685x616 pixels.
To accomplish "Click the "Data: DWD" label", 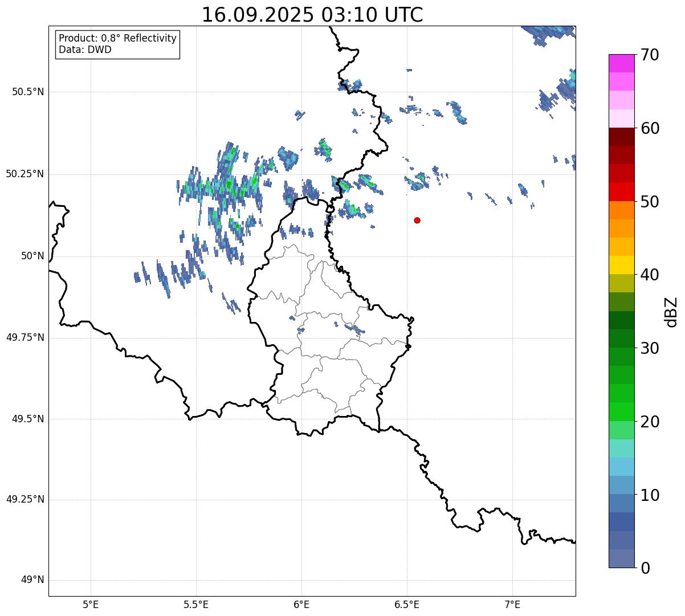I will click(x=85, y=50).
